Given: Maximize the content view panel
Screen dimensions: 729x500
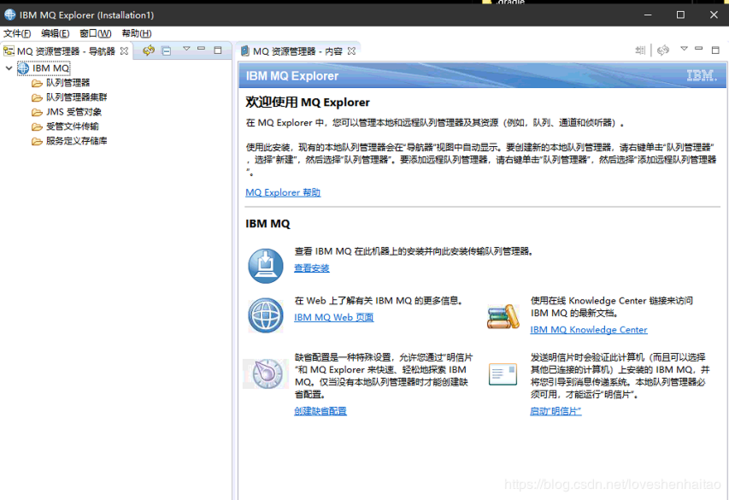Looking at the screenshot, I should [x=716, y=50].
